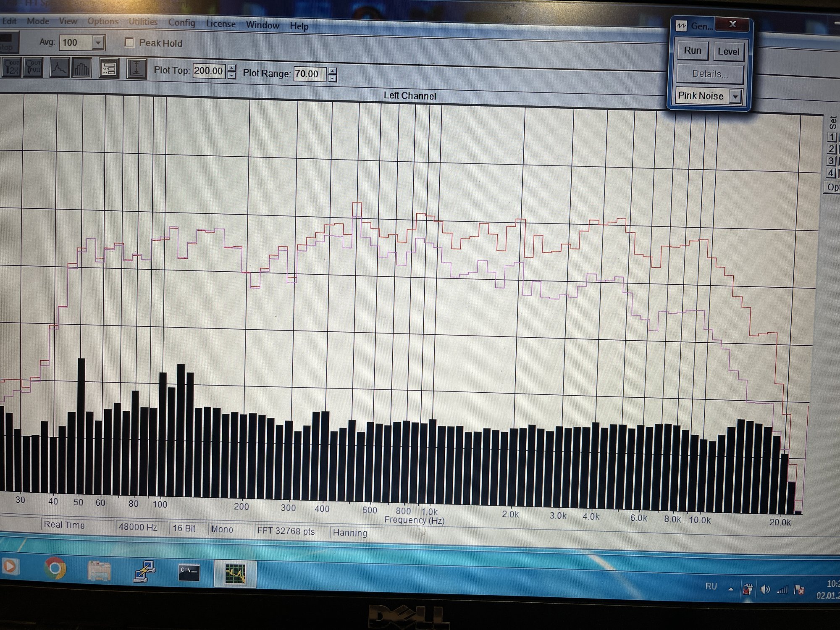This screenshot has height=630, width=840.
Task: Switch to line spectrum plot view
Action: pyautogui.click(x=59, y=68)
